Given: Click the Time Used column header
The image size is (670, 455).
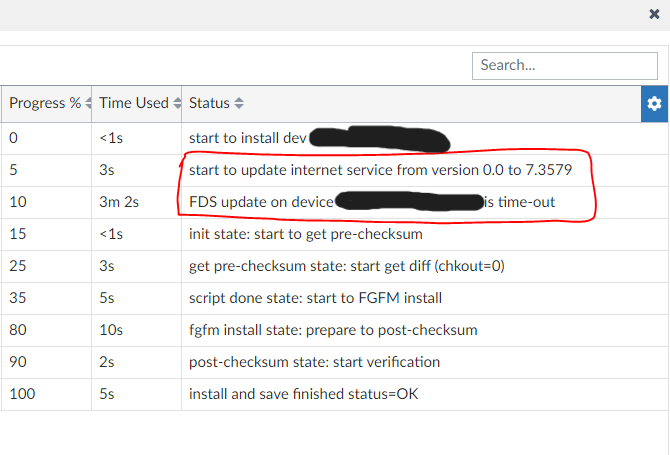Looking at the screenshot, I should 133,103.
